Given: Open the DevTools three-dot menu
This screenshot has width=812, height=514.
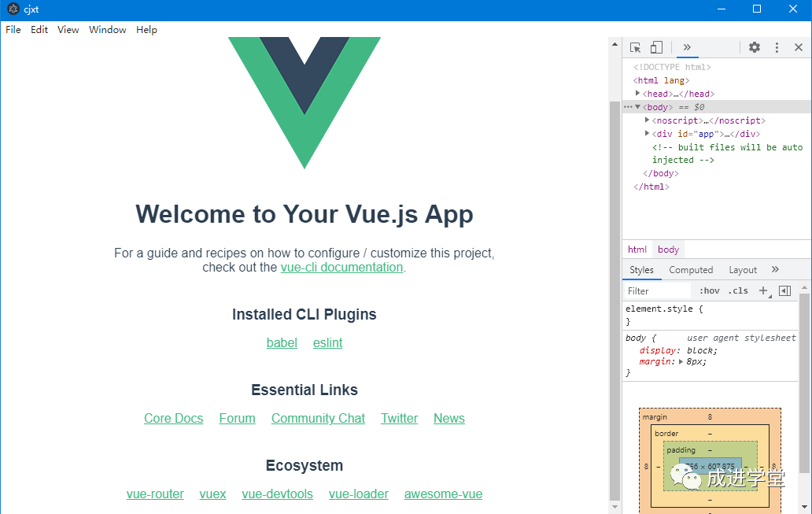Looking at the screenshot, I should (777, 47).
